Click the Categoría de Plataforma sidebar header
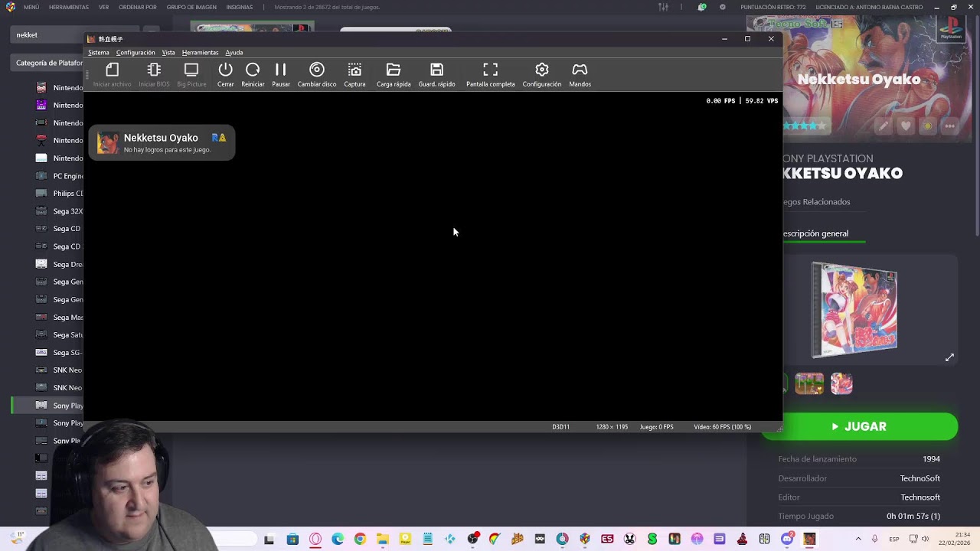The height and width of the screenshot is (551, 980). point(47,63)
